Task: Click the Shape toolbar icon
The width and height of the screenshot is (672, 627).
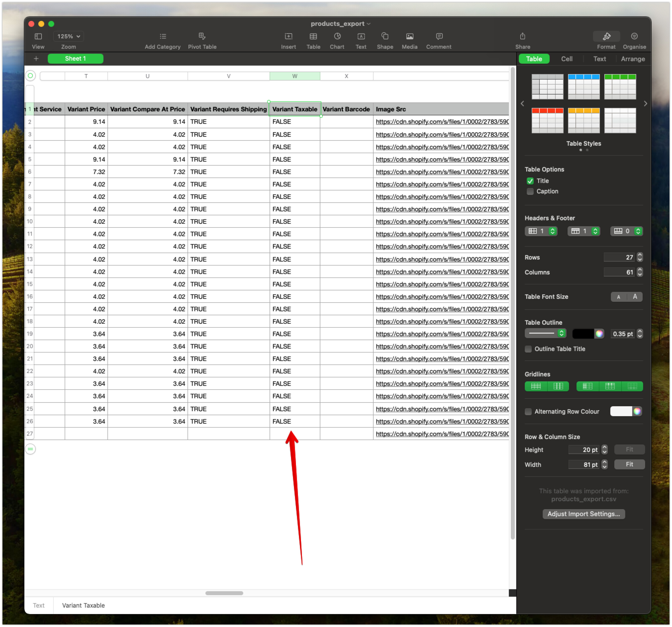Action: [385, 37]
